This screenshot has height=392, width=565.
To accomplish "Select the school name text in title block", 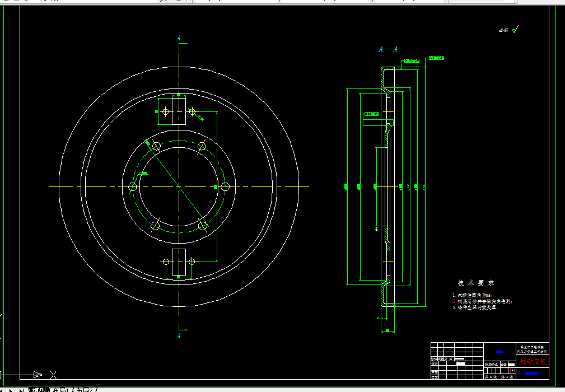I will pos(532,349).
